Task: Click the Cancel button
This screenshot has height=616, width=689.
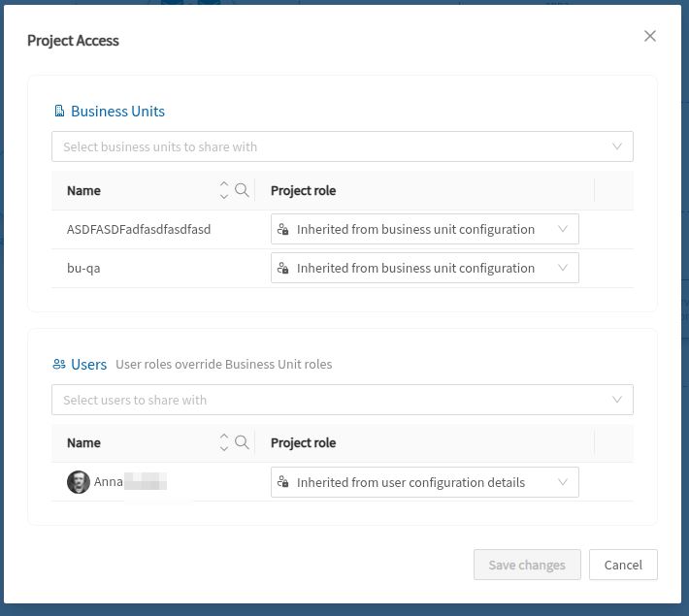Action: 623,565
